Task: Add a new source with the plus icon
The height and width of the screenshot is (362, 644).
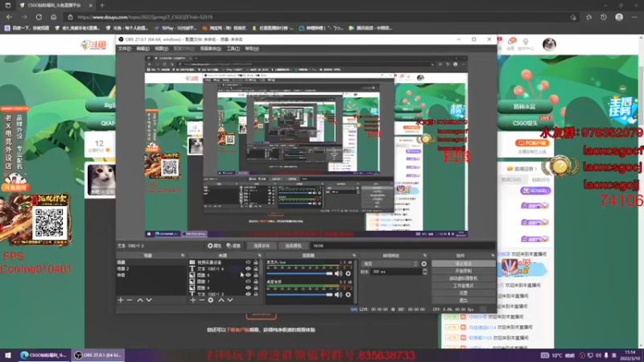Action: [x=192, y=300]
